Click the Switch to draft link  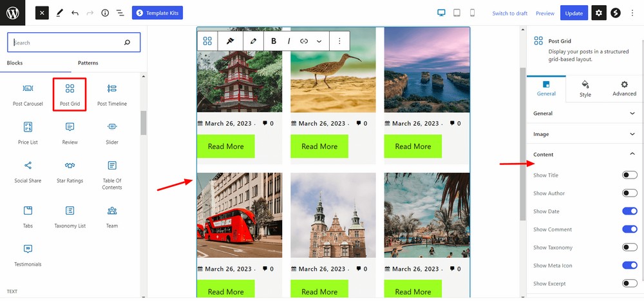pos(509,14)
